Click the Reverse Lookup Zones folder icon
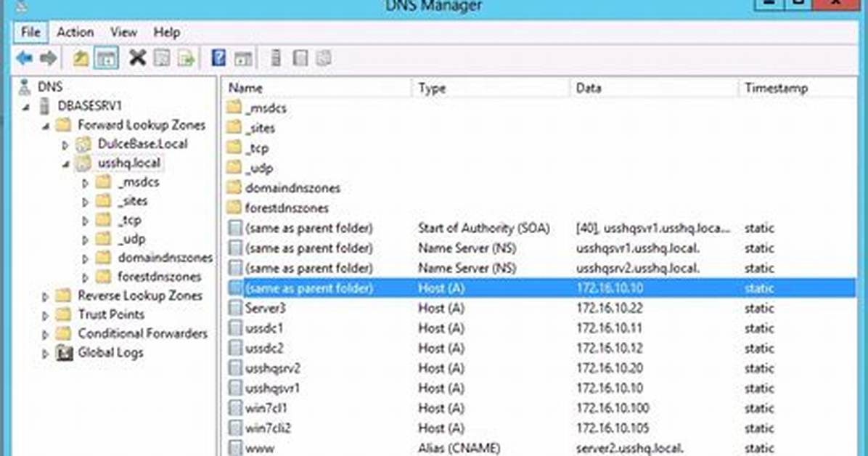Screen dimensions: 868x456 coord(64,296)
